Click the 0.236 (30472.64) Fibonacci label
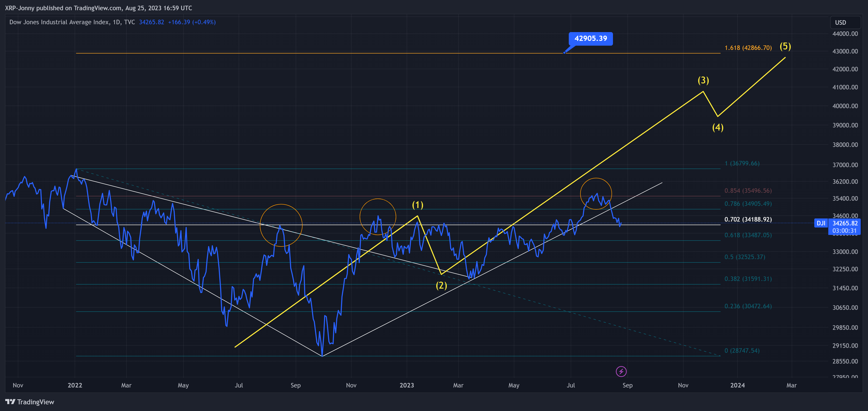The width and height of the screenshot is (868, 411). pos(748,306)
